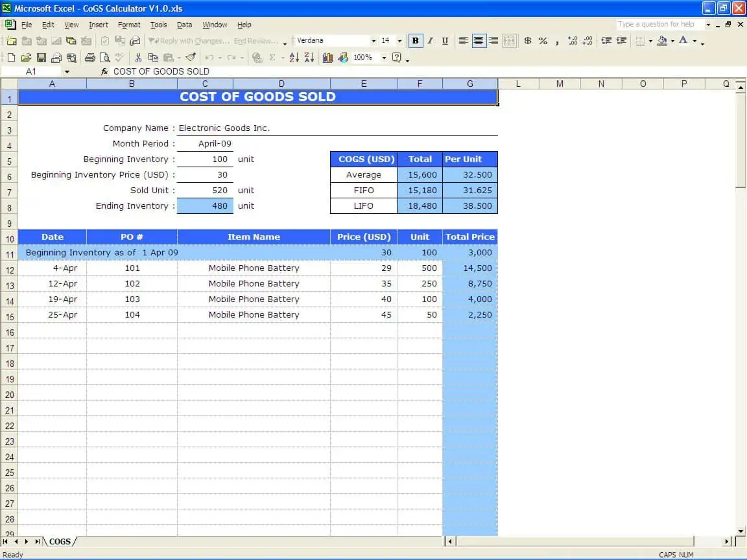This screenshot has height=560, width=747.
Task: Click vertical scrollbar thumb
Action: [x=741, y=141]
